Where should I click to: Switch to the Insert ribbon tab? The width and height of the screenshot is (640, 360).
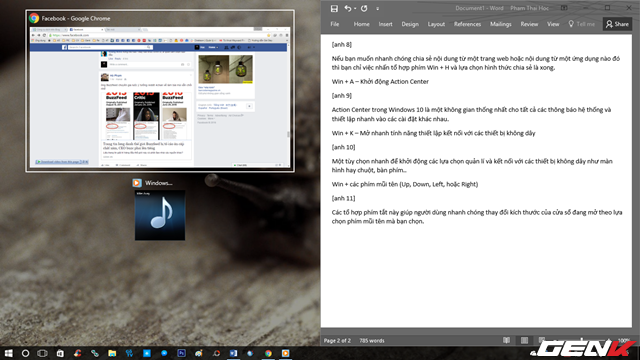(385, 24)
